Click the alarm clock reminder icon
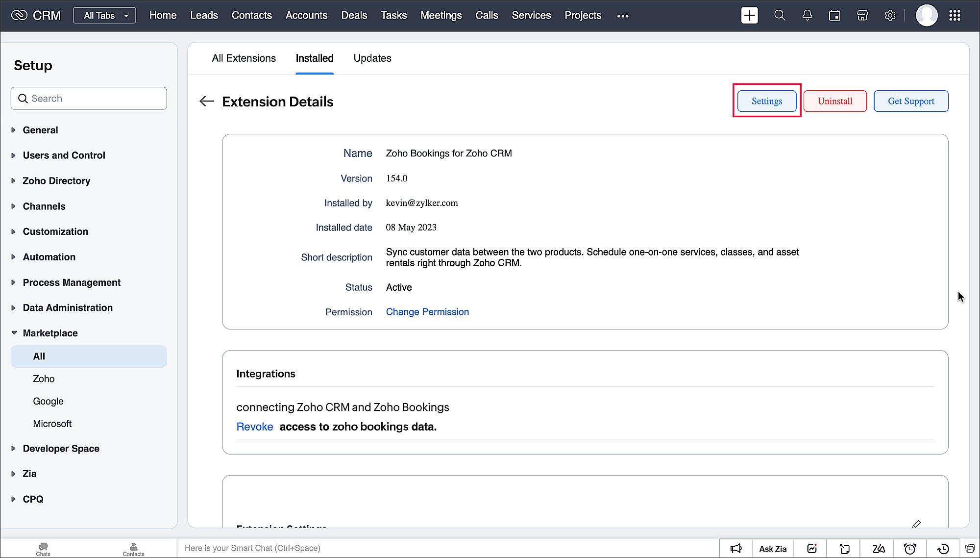 click(910, 549)
